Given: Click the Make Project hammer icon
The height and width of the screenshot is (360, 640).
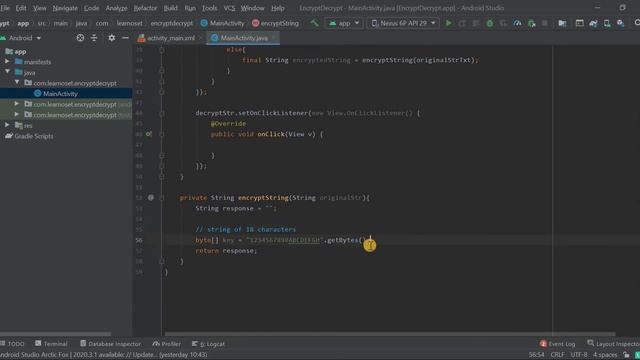Looking at the screenshot, I should (314, 23).
